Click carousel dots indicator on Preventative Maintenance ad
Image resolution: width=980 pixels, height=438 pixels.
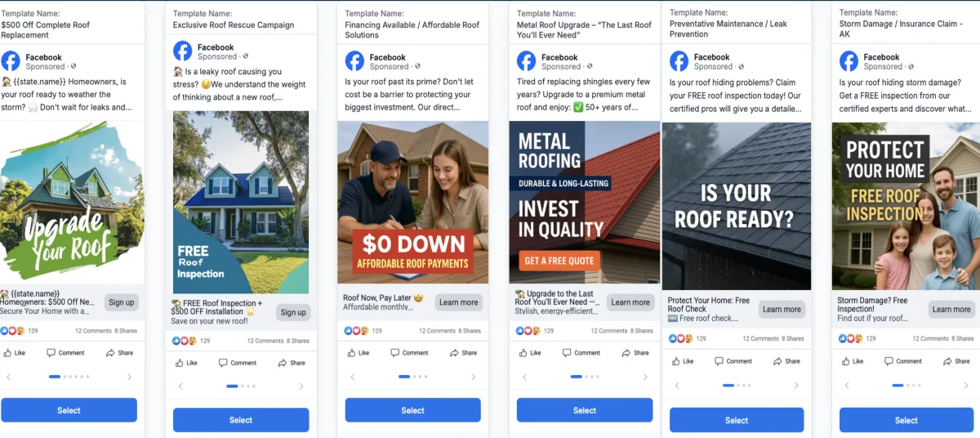pos(737,384)
